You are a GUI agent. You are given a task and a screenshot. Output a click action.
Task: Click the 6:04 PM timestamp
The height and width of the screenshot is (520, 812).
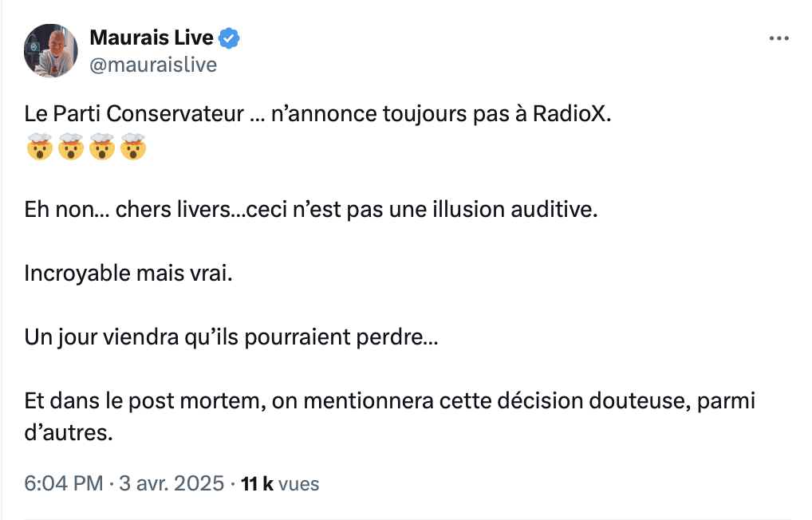tap(64, 484)
